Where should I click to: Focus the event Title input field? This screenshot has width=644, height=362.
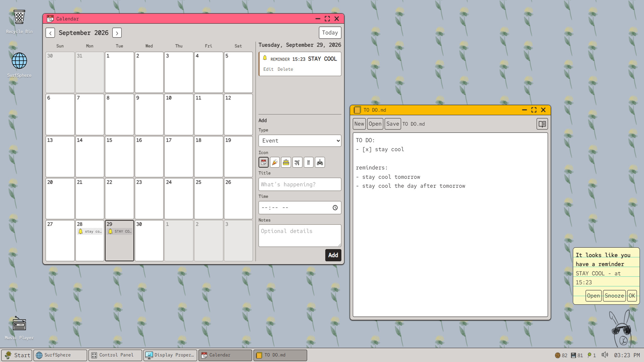click(x=300, y=184)
